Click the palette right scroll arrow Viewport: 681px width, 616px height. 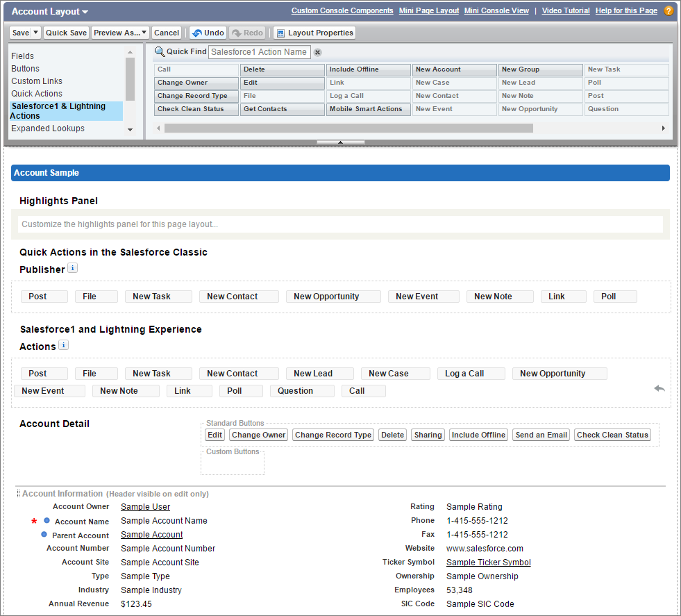[x=664, y=128]
